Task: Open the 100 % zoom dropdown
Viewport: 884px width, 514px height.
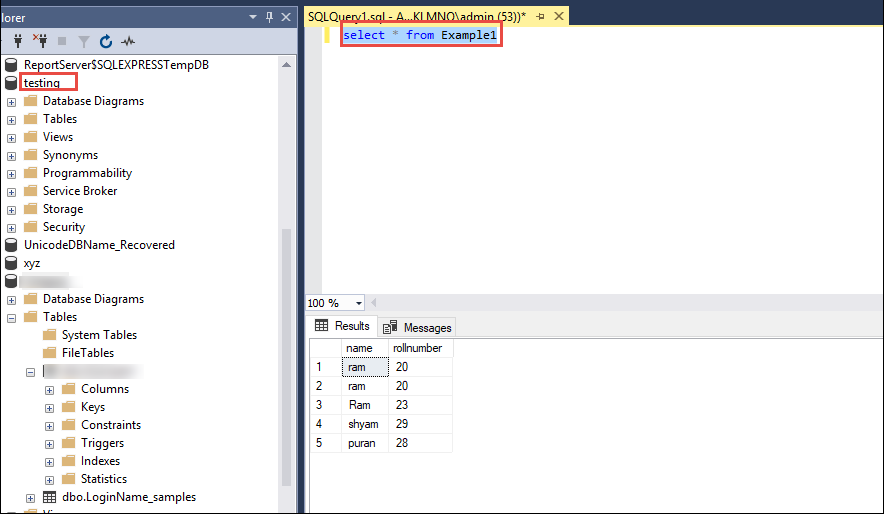Action: click(359, 303)
